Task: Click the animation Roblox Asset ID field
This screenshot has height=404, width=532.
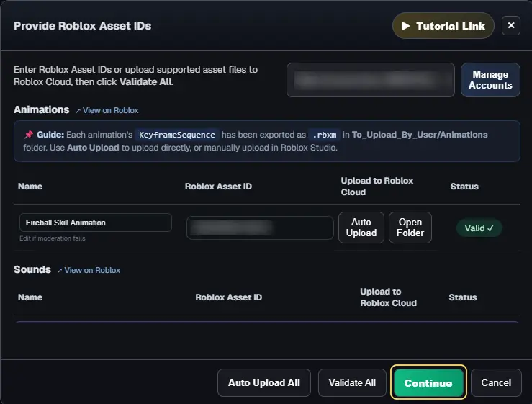Action: click(260, 228)
